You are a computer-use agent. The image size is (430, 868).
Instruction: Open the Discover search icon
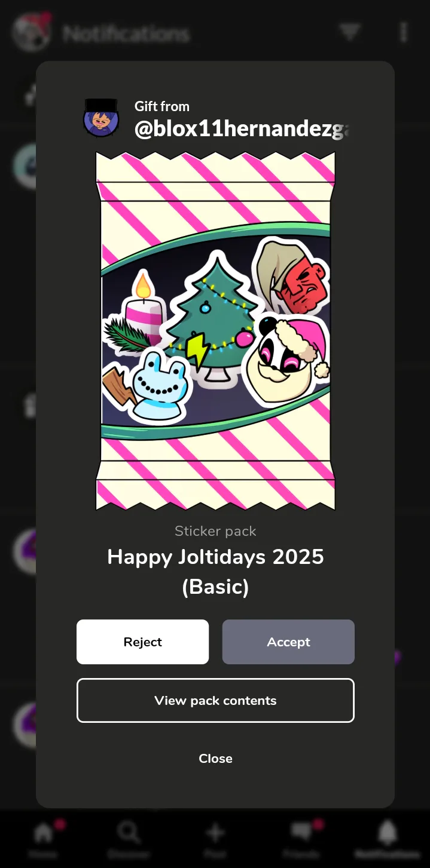129,832
